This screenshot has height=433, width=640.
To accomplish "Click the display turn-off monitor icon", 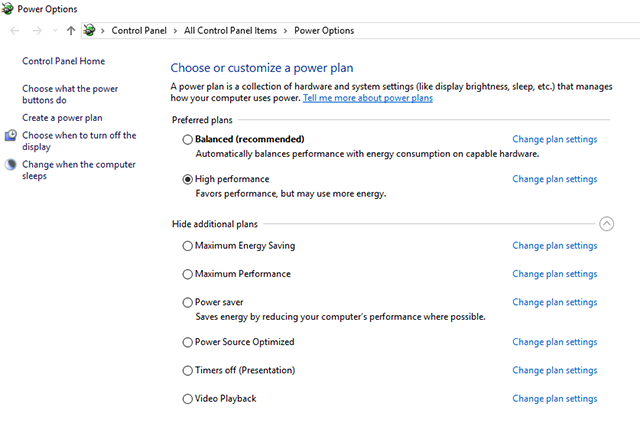I will pyautogui.click(x=11, y=136).
